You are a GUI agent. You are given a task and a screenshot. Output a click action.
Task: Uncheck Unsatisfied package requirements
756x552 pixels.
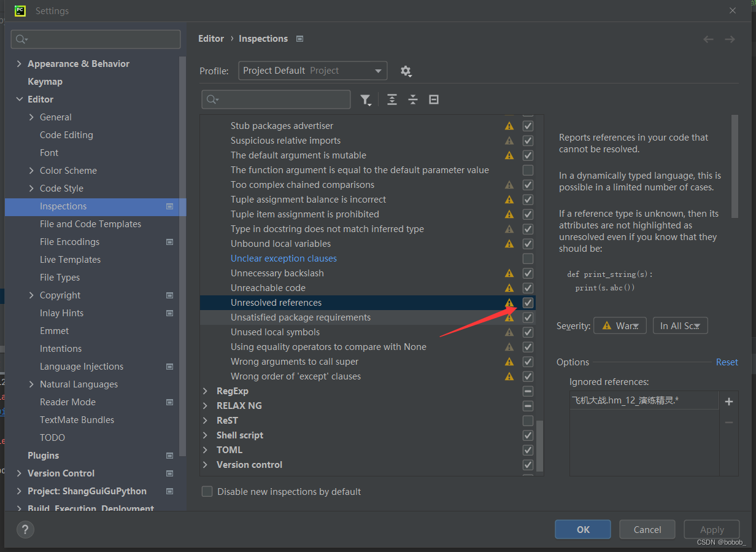click(528, 317)
